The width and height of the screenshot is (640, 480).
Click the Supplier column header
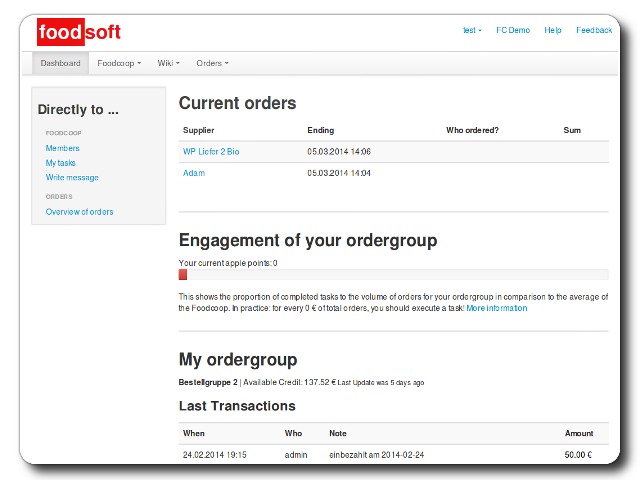198,130
